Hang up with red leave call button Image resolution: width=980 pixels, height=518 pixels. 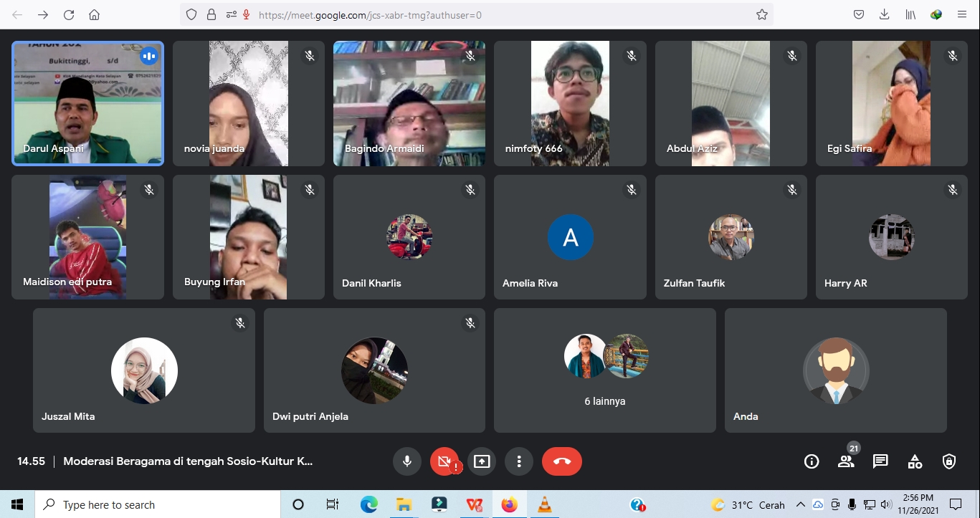click(562, 461)
